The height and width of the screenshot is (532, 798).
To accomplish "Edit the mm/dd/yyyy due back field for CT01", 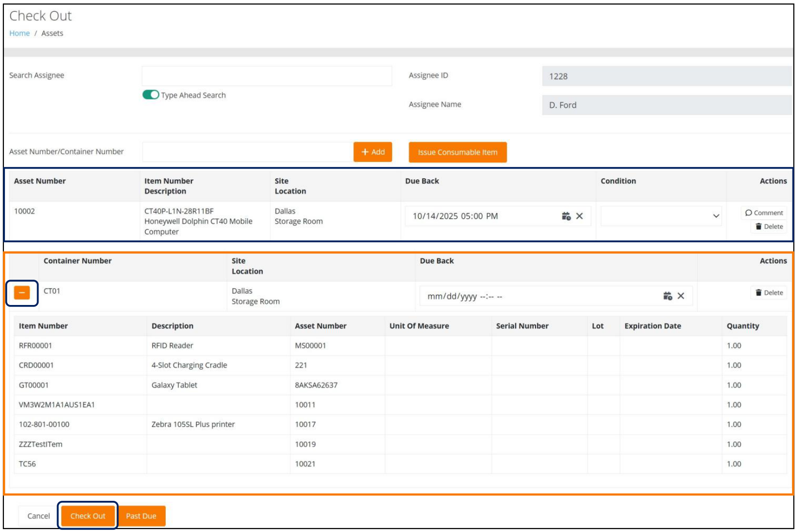I will [556, 296].
